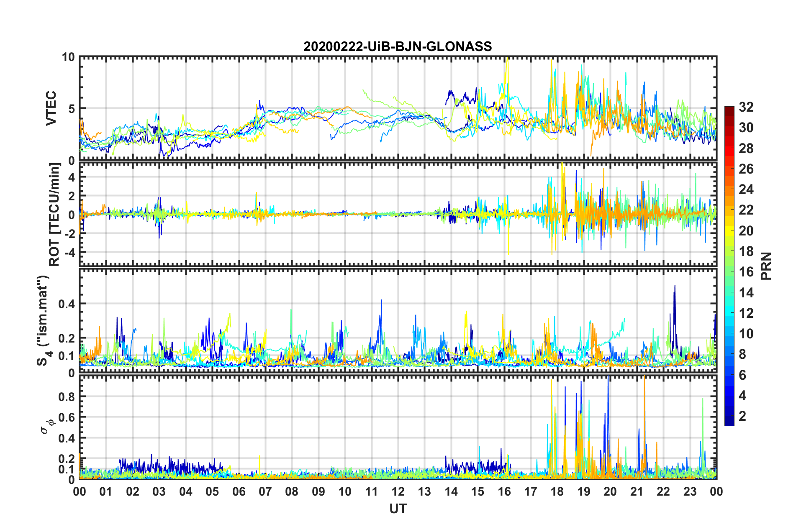
Task: Click the -4 tick on ROT axis
Action: (70, 252)
